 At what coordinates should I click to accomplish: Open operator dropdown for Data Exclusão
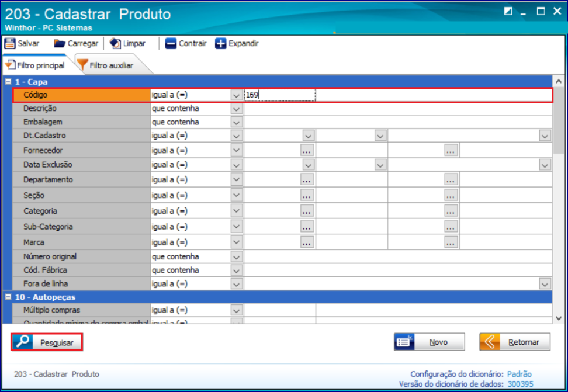click(x=237, y=165)
